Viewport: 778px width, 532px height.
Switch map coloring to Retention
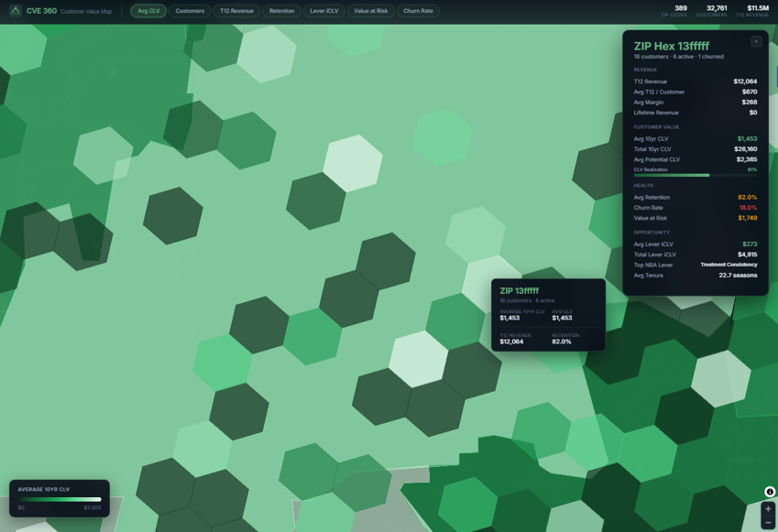point(281,12)
